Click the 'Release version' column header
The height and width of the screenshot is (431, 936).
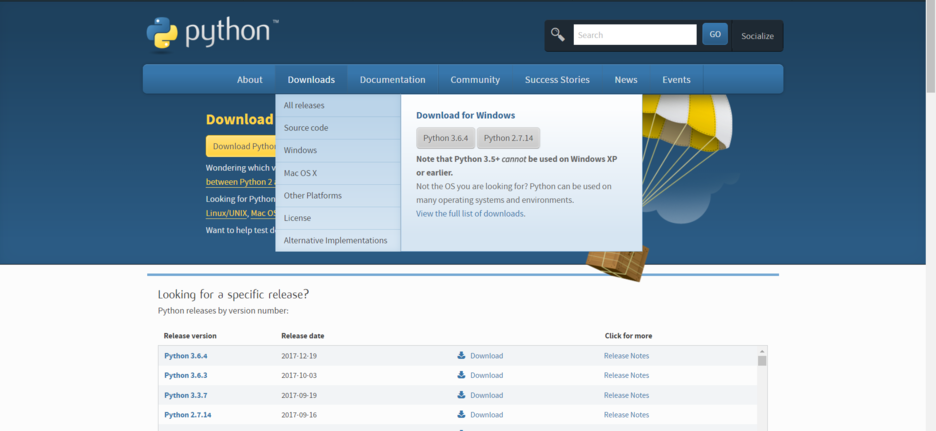pyautogui.click(x=190, y=336)
